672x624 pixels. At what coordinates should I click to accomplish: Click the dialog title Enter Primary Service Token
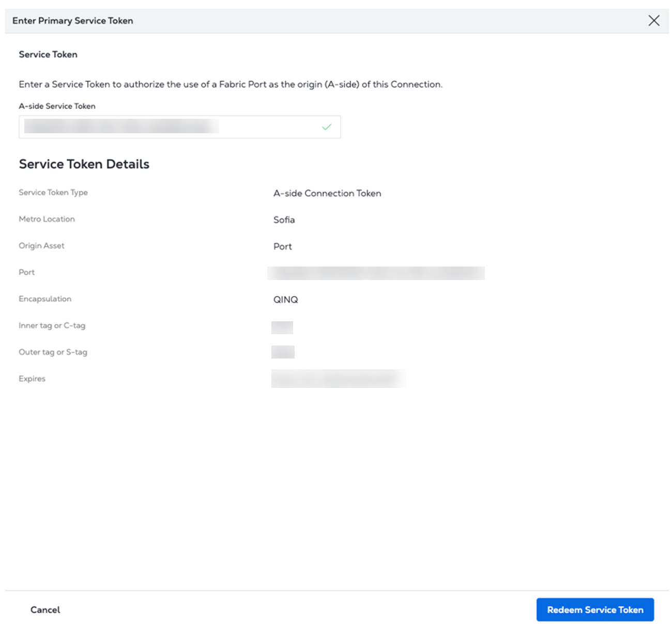pyautogui.click(x=72, y=21)
